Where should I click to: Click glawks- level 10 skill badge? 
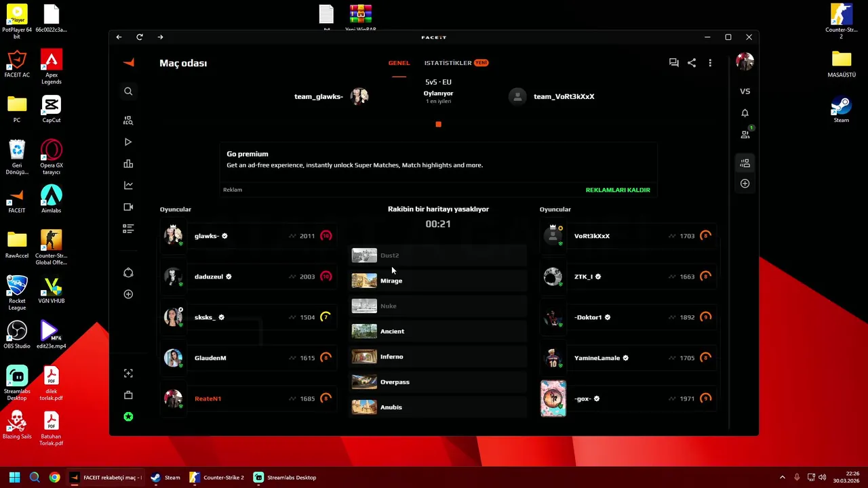coord(326,236)
